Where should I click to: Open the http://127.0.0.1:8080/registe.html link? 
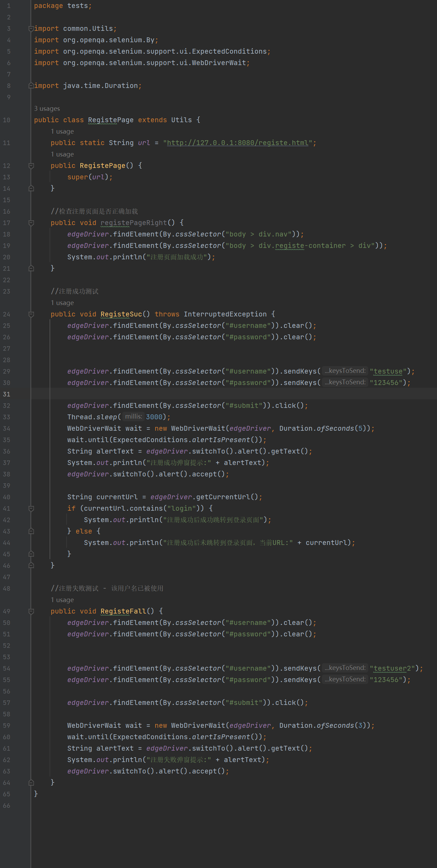click(238, 143)
